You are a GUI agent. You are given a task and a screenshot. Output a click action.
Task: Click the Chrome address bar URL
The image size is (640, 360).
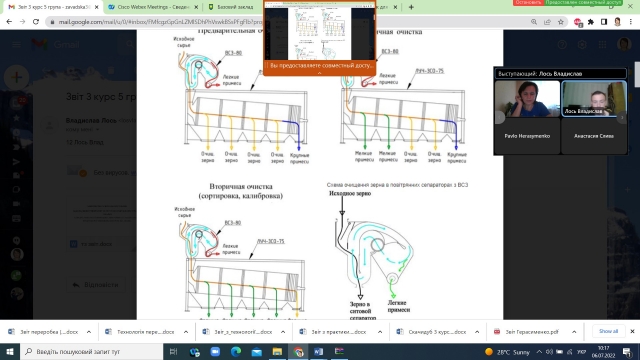tap(160, 22)
